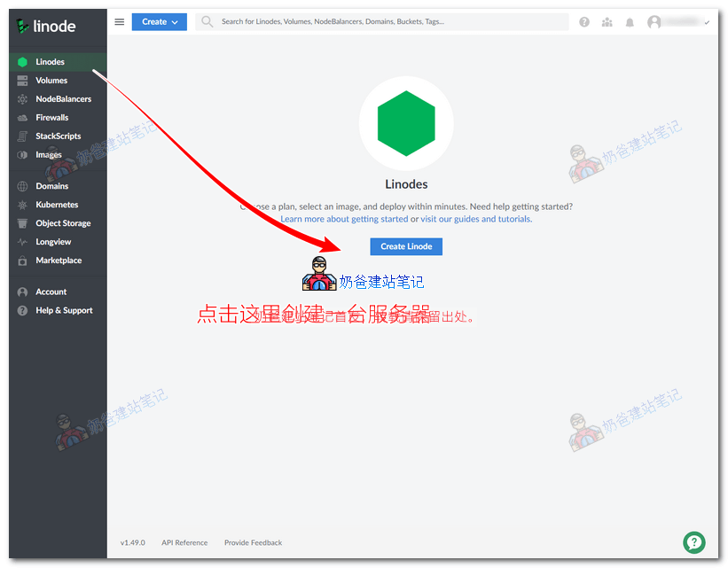Click the user avatar icon
The height and width of the screenshot is (568, 728).
coord(654,22)
